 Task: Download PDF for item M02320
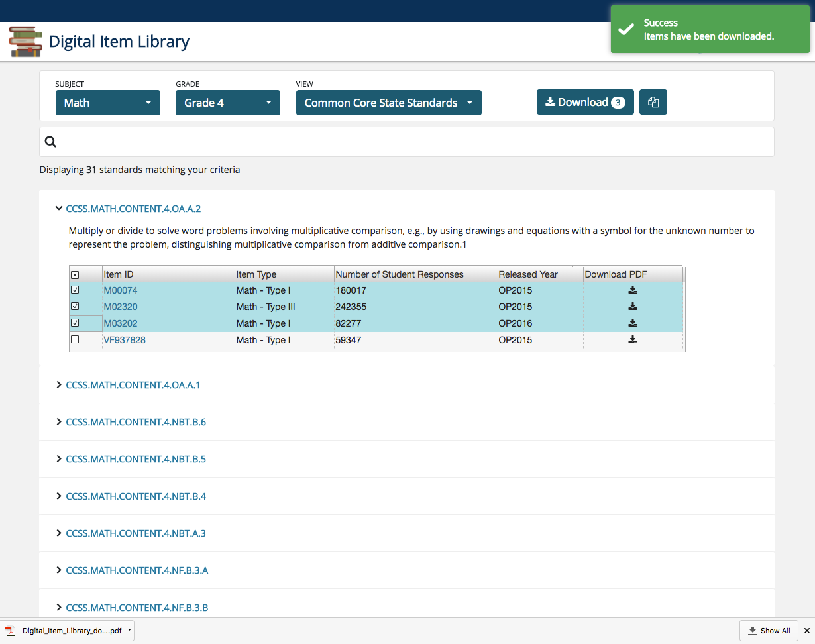click(x=633, y=307)
